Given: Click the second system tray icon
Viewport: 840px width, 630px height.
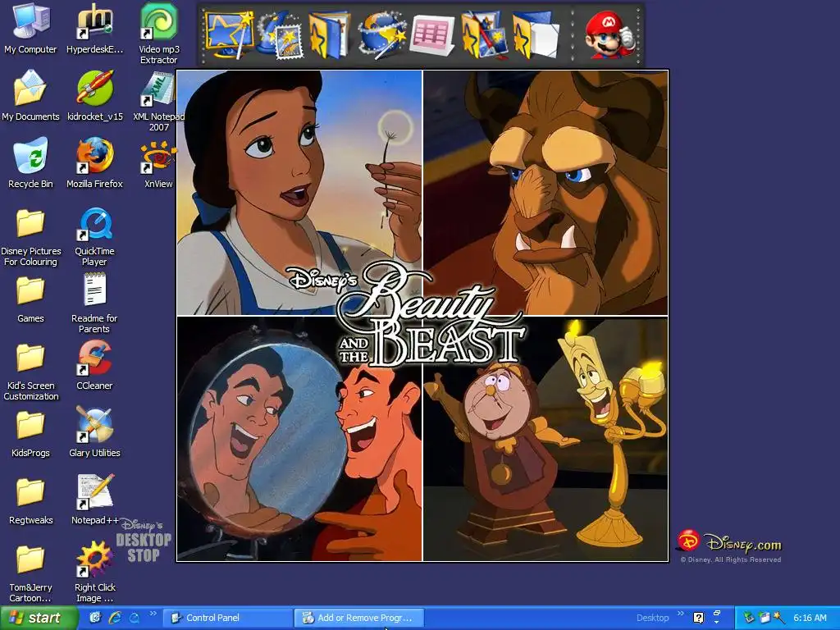Looking at the screenshot, I should pos(765,618).
